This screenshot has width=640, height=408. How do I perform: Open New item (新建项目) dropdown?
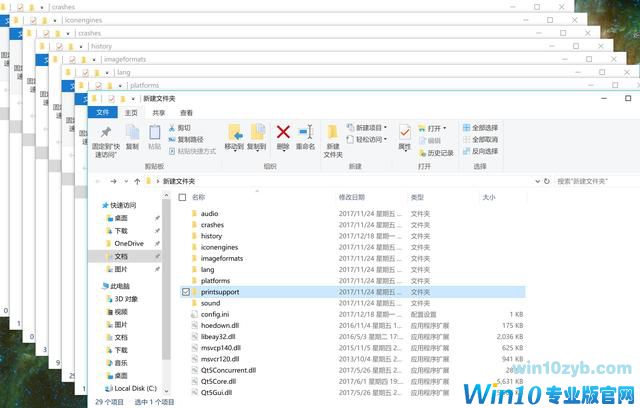pos(367,128)
